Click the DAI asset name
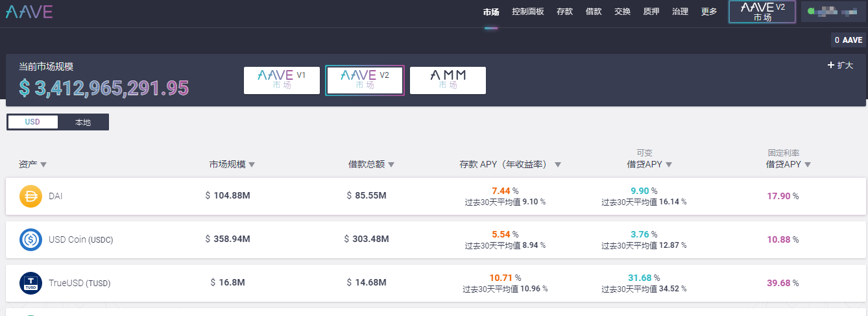 click(x=56, y=196)
